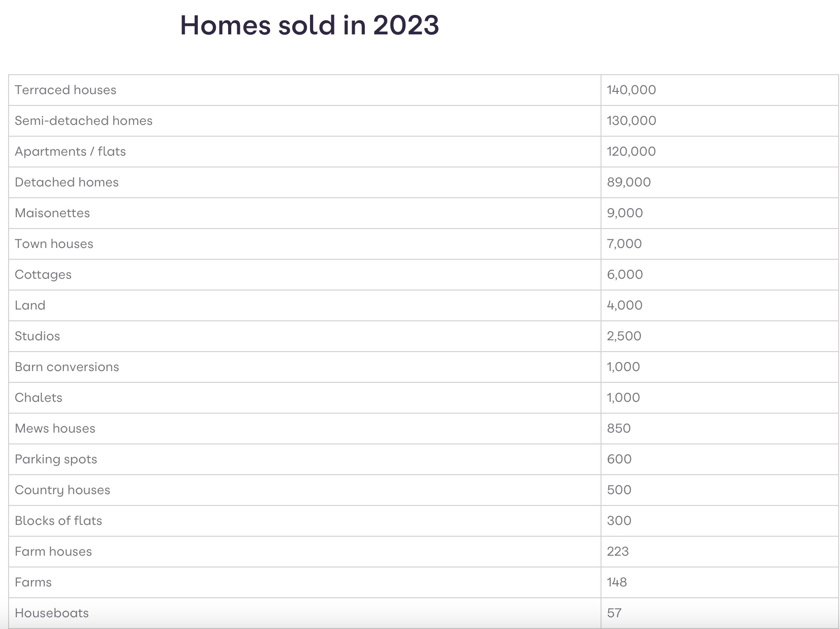Select the Mews houses value 850

pos(619,429)
